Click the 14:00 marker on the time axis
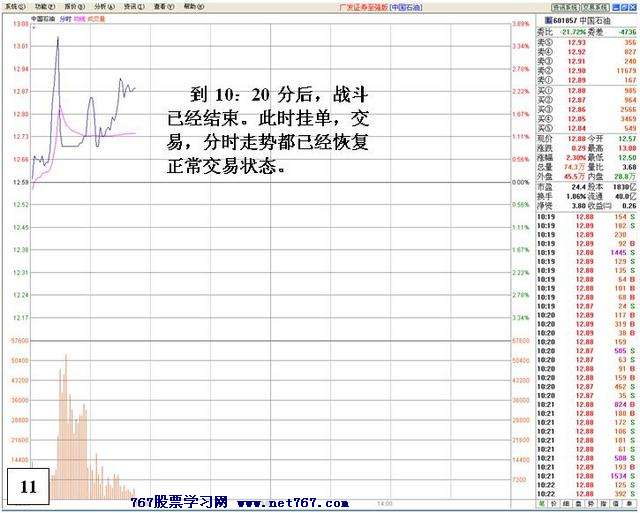 383,503
